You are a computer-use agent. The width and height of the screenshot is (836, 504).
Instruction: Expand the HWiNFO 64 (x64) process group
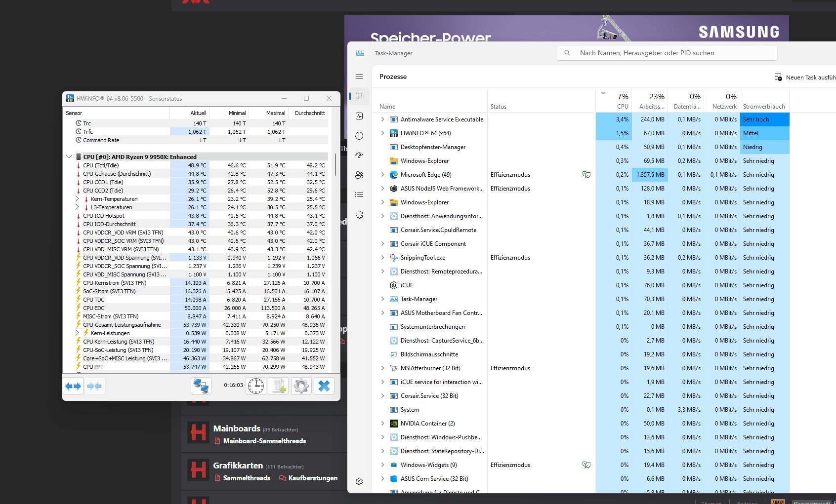pos(382,133)
